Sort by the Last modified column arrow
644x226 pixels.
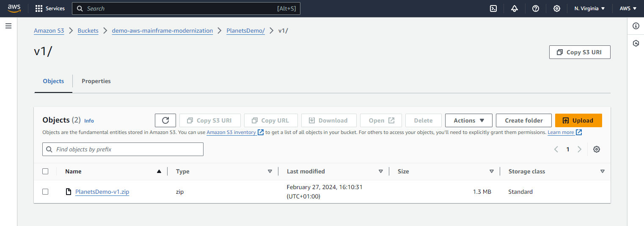pos(381,171)
